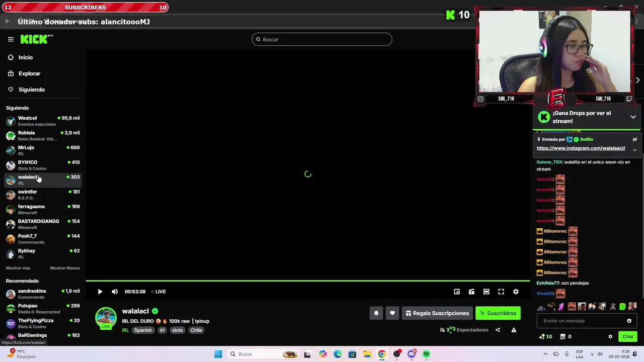Click Regala Suscripciones button
This screenshot has height=362, width=644.
[x=437, y=313]
